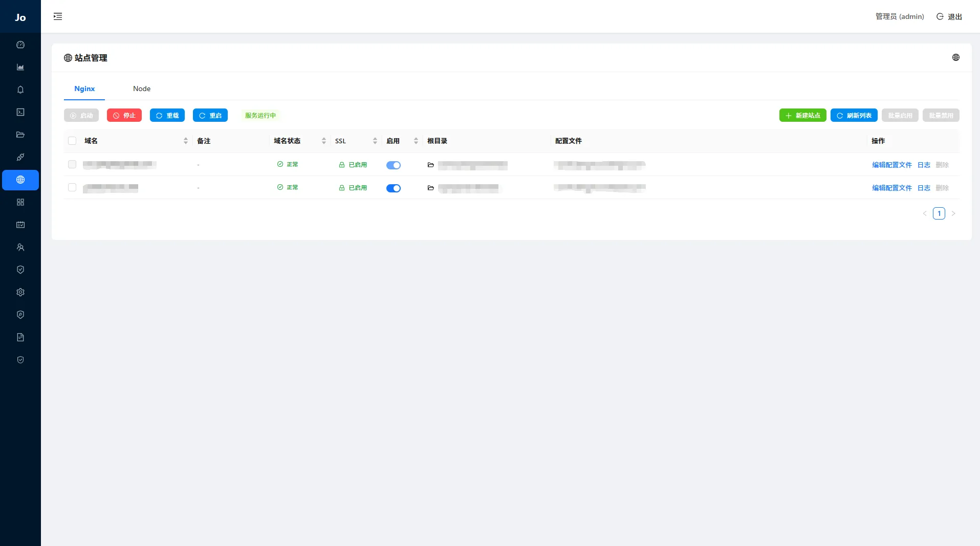Select the first site row checkbox

[x=72, y=165]
